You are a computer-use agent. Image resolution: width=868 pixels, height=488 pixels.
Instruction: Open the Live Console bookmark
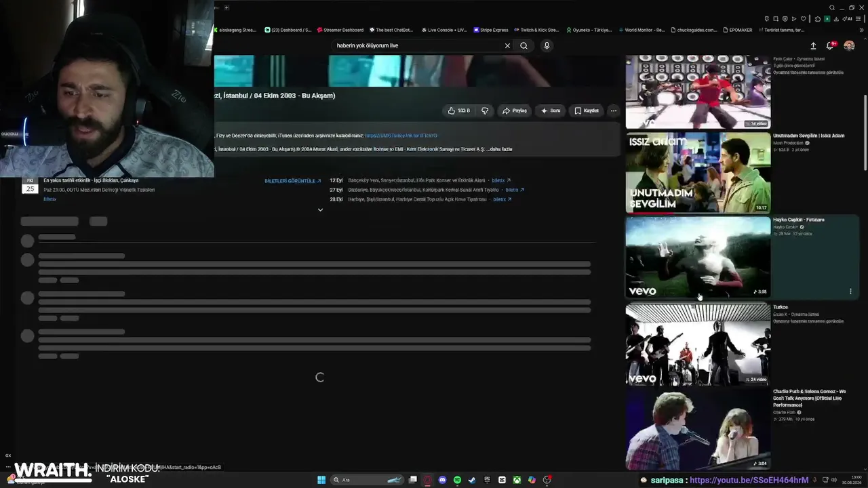click(444, 30)
